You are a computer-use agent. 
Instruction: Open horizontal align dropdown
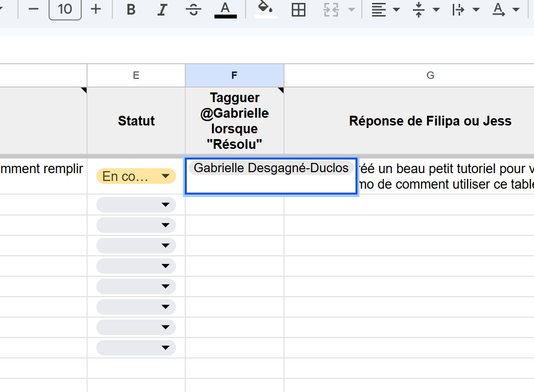click(385, 10)
